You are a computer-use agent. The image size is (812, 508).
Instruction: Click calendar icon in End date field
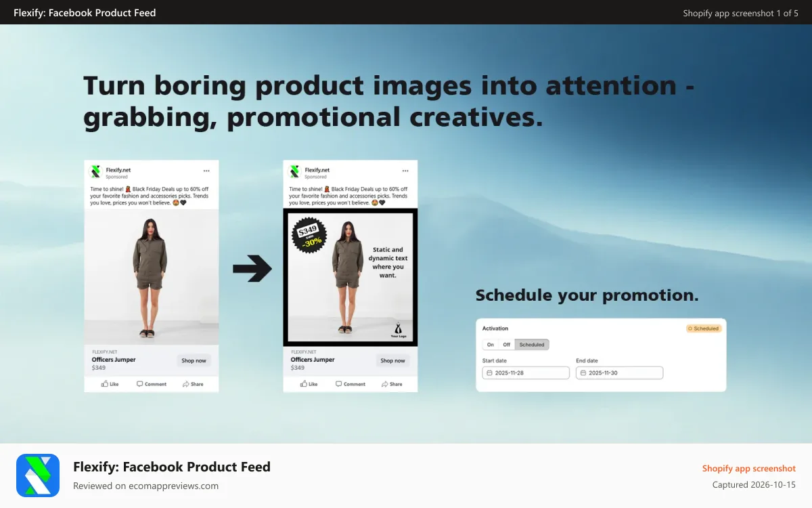[583, 373]
